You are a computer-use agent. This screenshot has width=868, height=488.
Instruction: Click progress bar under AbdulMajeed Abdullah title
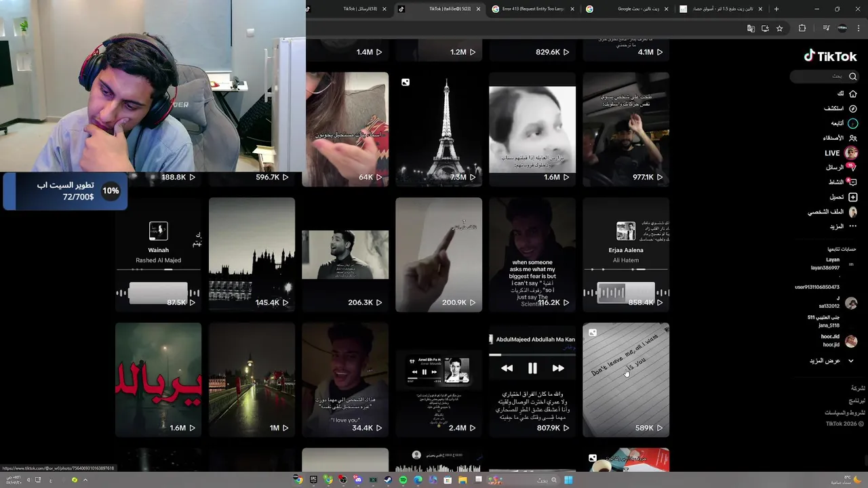pyautogui.click(x=532, y=354)
